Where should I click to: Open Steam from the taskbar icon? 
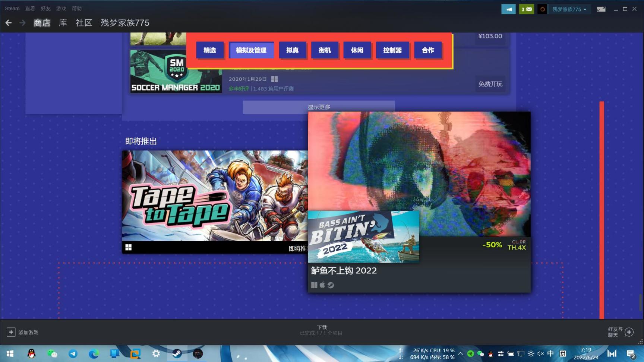tap(177, 354)
